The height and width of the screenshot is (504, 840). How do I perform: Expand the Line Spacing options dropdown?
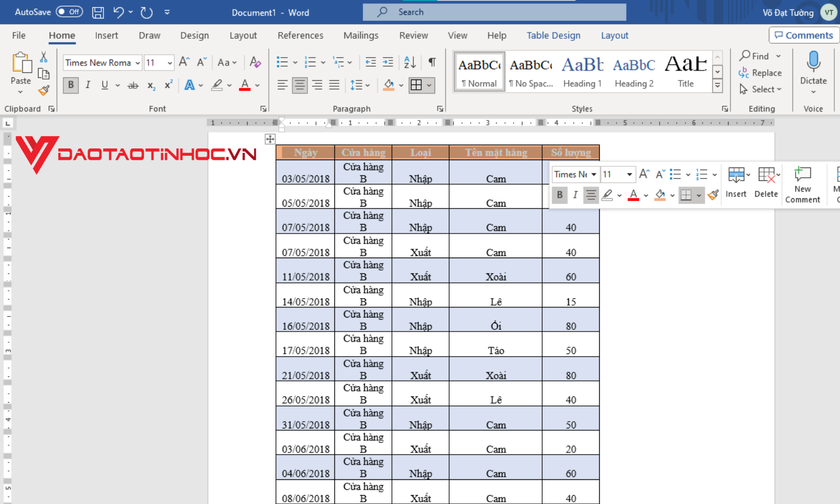point(367,85)
